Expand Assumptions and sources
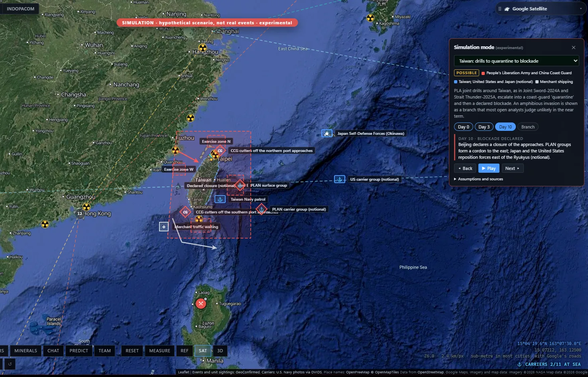The height and width of the screenshot is (377, 588). pyautogui.click(x=478, y=179)
